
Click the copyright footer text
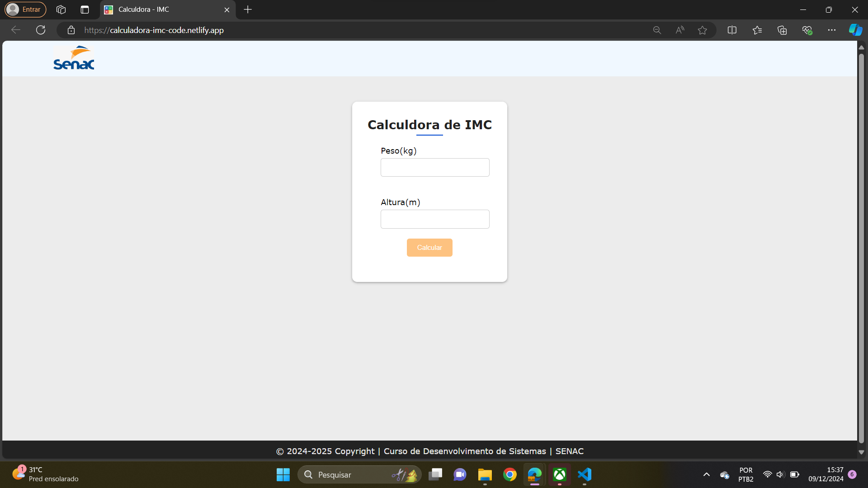coord(429,451)
